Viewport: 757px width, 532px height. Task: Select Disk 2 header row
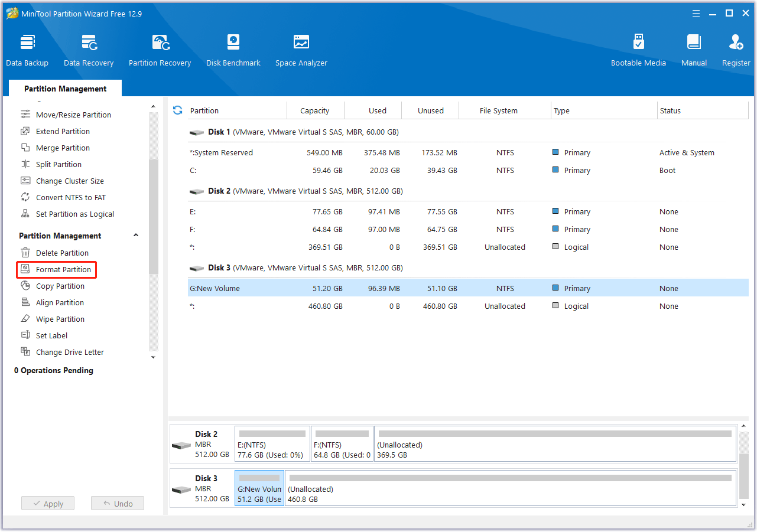pyautogui.click(x=468, y=191)
